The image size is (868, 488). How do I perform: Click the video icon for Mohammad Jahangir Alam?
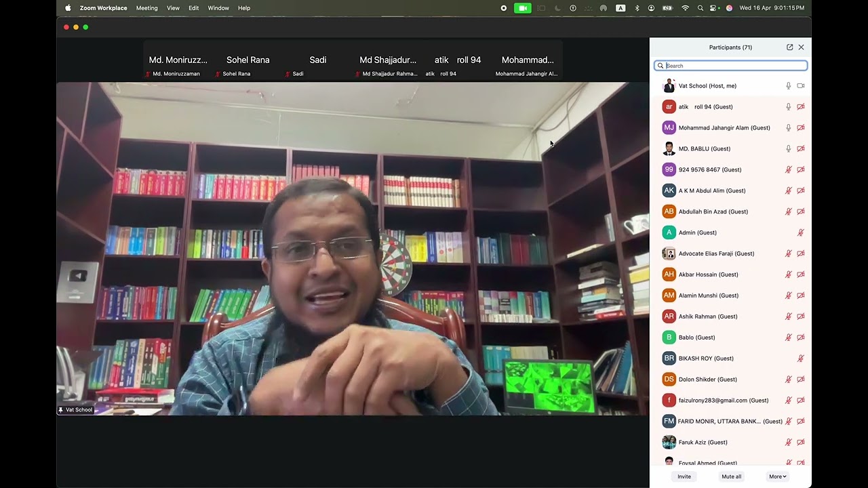[x=801, y=127]
